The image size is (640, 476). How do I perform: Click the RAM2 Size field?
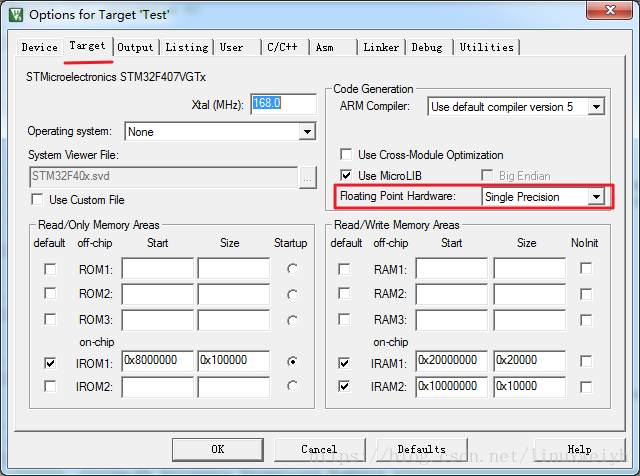pos(530,294)
